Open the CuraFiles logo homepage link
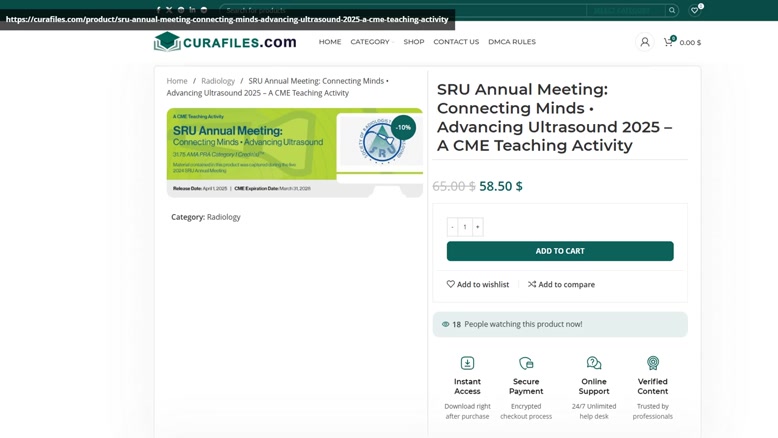The width and height of the screenshot is (778, 438). (x=225, y=42)
